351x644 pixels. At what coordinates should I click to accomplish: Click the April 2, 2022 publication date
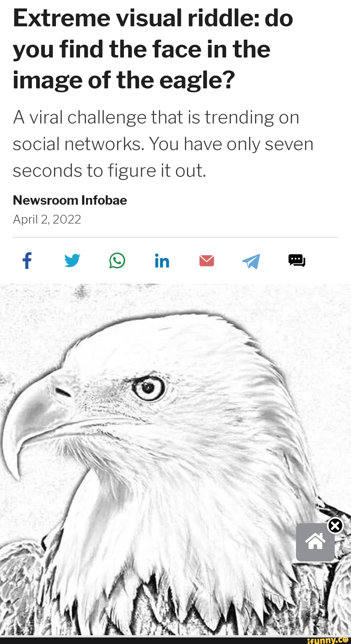[47, 219]
